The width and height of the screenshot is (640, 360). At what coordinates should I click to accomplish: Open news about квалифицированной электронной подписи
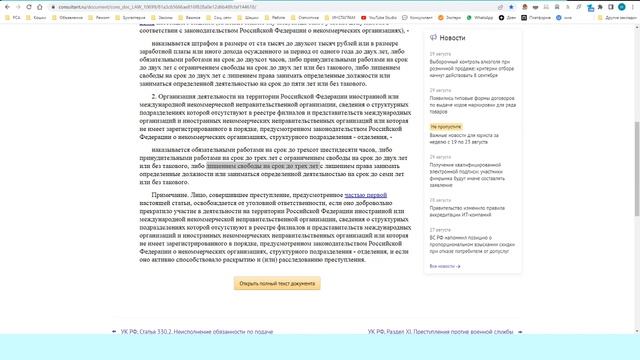[467, 175]
